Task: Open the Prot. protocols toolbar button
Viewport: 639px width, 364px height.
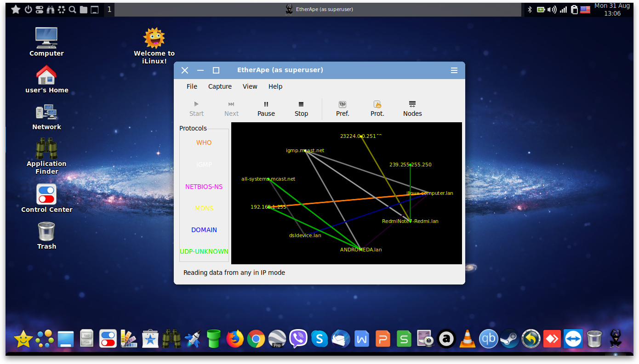Action: click(x=377, y=109)
